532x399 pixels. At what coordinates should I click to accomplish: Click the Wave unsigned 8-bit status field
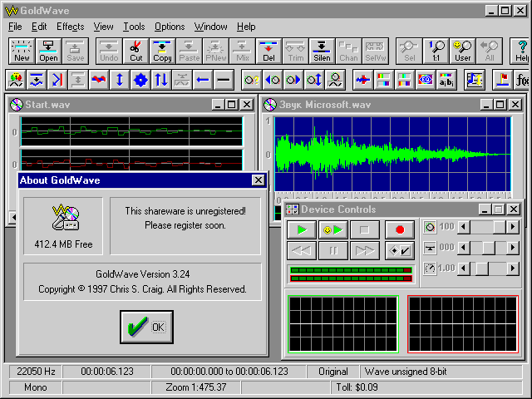pos(441,372)
